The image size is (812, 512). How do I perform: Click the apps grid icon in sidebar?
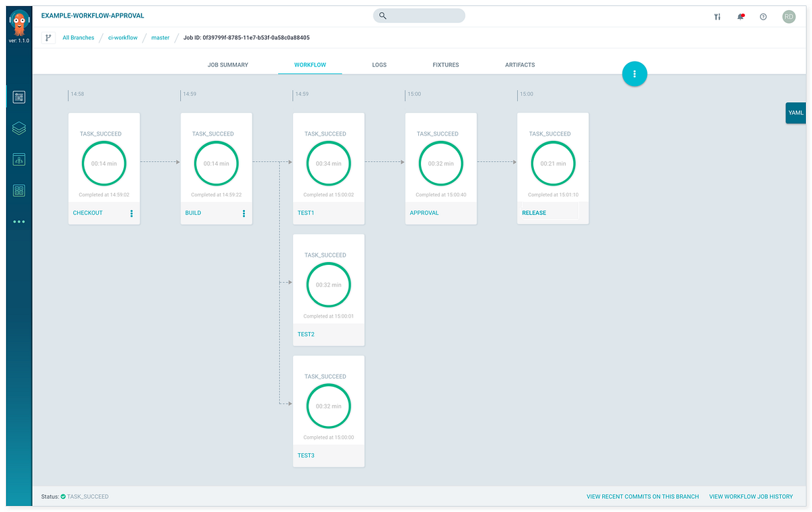click(18, 190)
